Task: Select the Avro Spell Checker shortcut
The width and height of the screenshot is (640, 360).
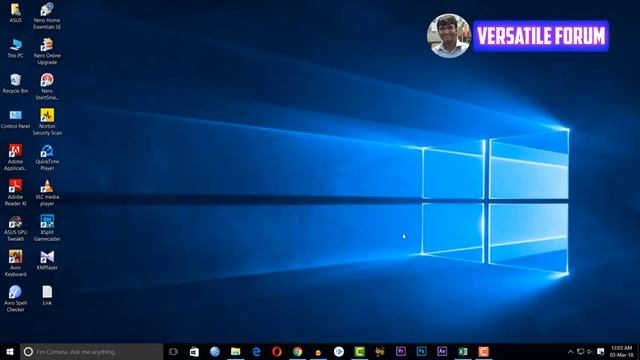Action: 16,298
